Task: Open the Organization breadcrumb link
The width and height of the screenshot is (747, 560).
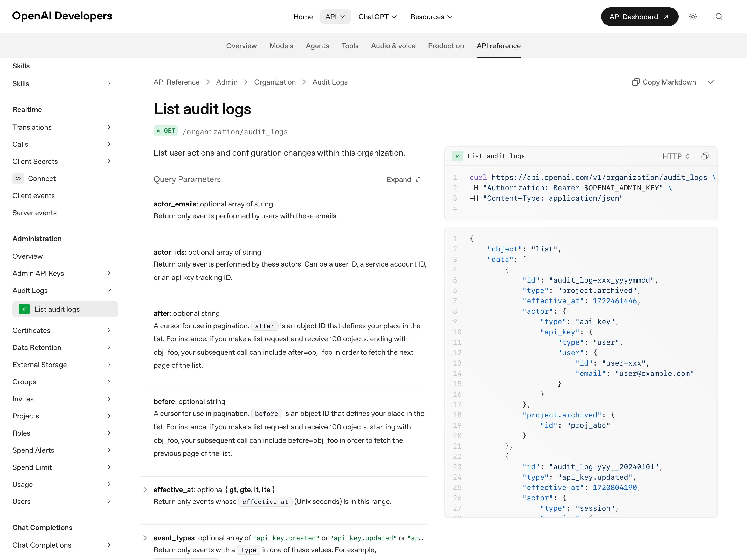Action: pos(275,82)
